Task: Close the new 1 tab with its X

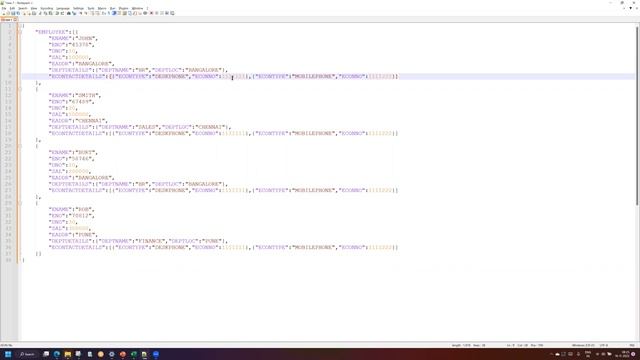Action: (x=16, y=19)
